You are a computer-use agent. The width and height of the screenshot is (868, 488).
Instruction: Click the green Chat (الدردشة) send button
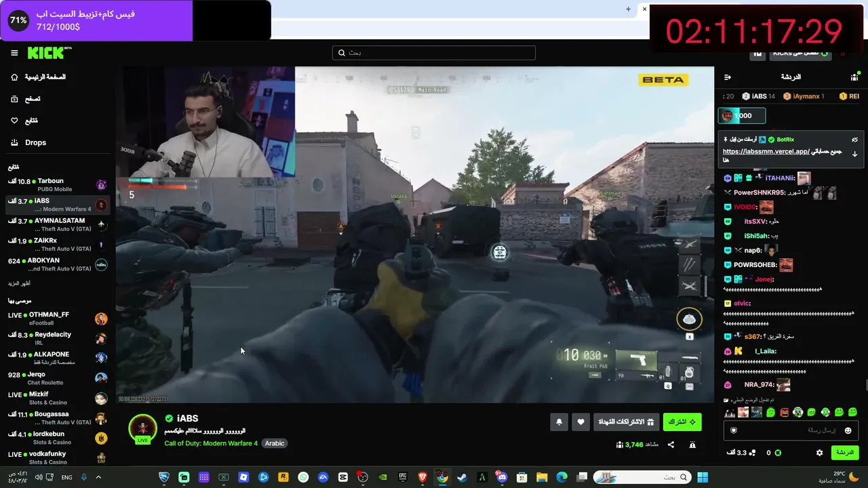[x=844, y=453]
